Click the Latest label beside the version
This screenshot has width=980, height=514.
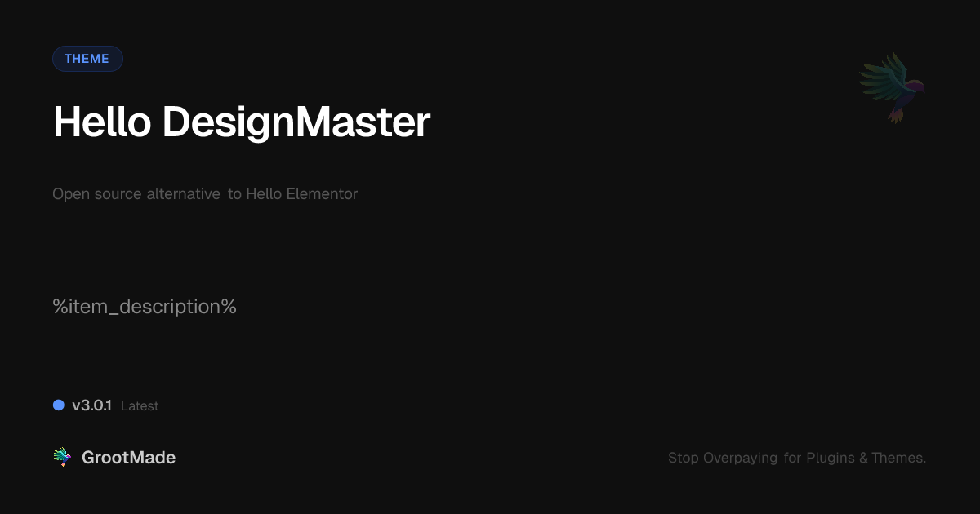[140, 405]
